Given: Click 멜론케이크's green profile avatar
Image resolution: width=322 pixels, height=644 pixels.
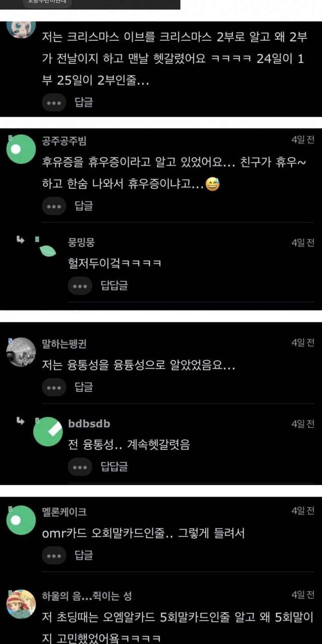Looking at the screenshot, I should (x=21, y=520).
